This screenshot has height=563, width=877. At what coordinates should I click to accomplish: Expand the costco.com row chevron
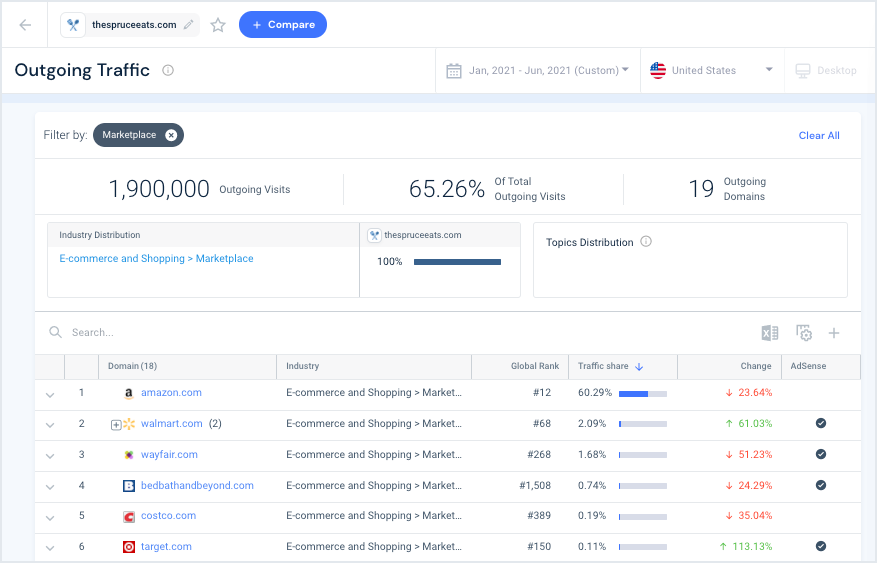pyautogui.click(x=50, y=517)
